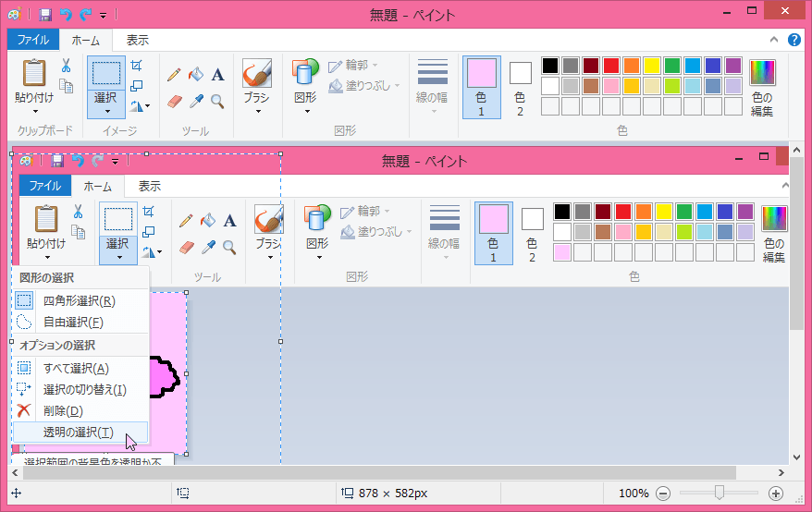Click the outer Resize and skew icon
The image size is (812, 512).
point(136,85)
